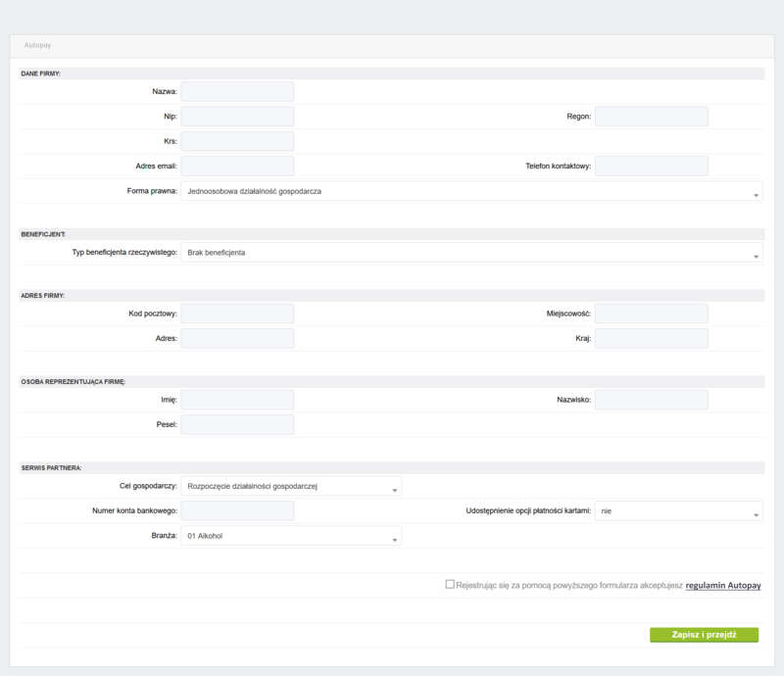Image resolution: width=784 pixels, height=676 pixels.
Task: Expand the Typ beneficjenta rzeczywistego dropdown
Action: coord(471,253)
